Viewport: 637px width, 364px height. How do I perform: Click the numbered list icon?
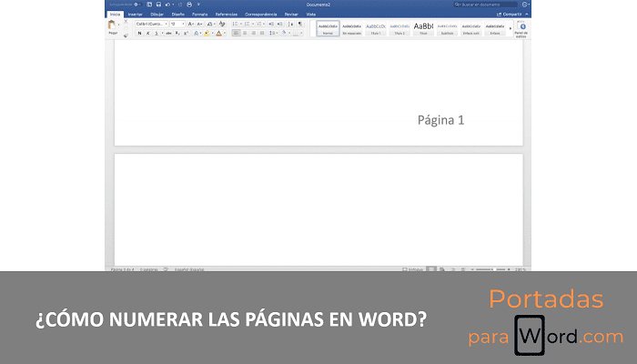pyautogui.click(x=247, y=24)
